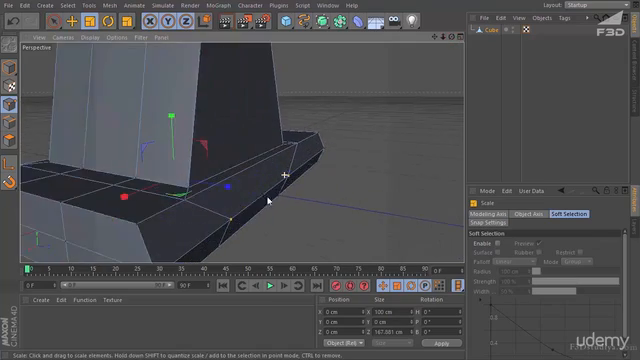Toggle the Preview checkbox

point(539,243)
